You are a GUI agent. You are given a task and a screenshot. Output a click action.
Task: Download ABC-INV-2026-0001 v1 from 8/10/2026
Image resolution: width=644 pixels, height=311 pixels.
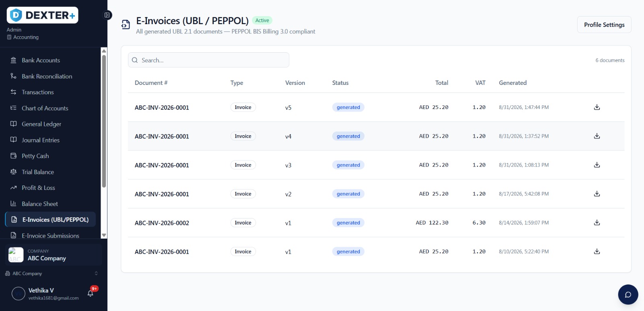pos(597,251)
